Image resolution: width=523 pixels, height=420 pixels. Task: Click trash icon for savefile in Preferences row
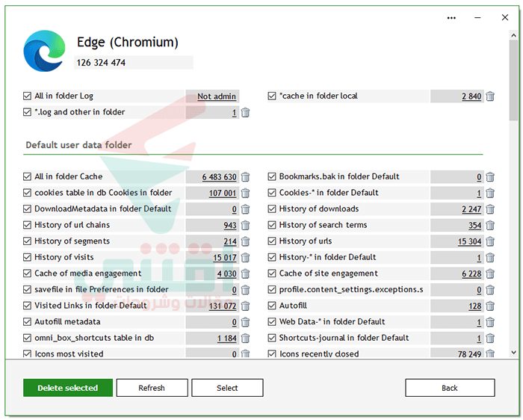point(245,290)
